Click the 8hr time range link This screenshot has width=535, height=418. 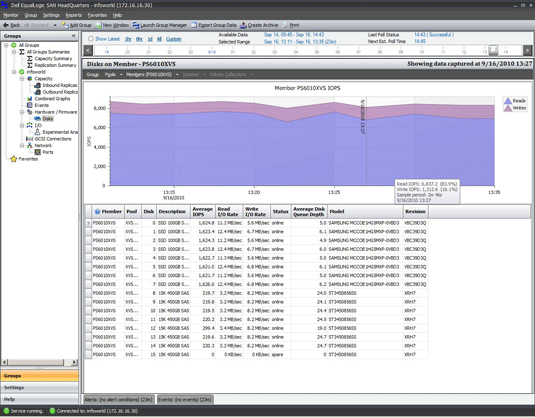(x=139, y=39)
